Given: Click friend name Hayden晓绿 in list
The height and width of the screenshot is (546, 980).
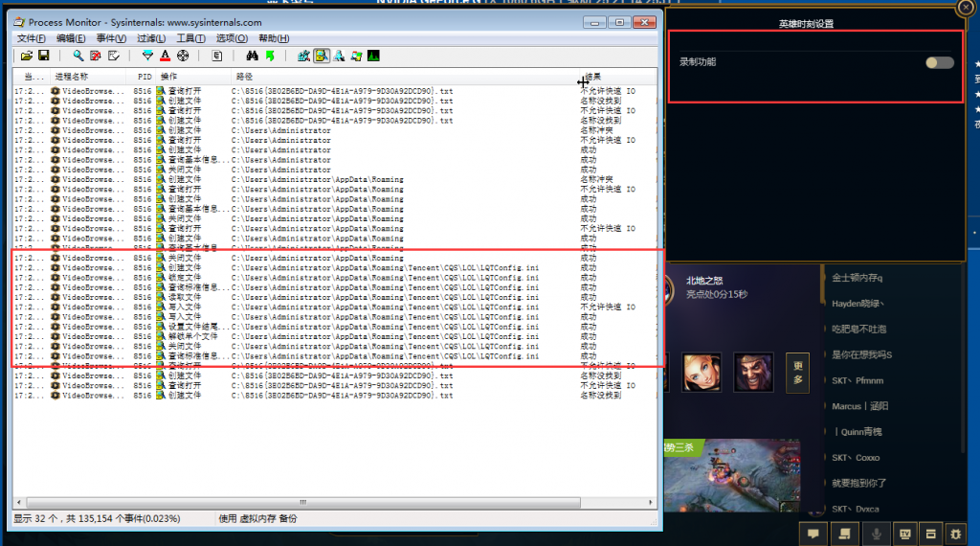Looking at the screenshot, I should [858, 304].
